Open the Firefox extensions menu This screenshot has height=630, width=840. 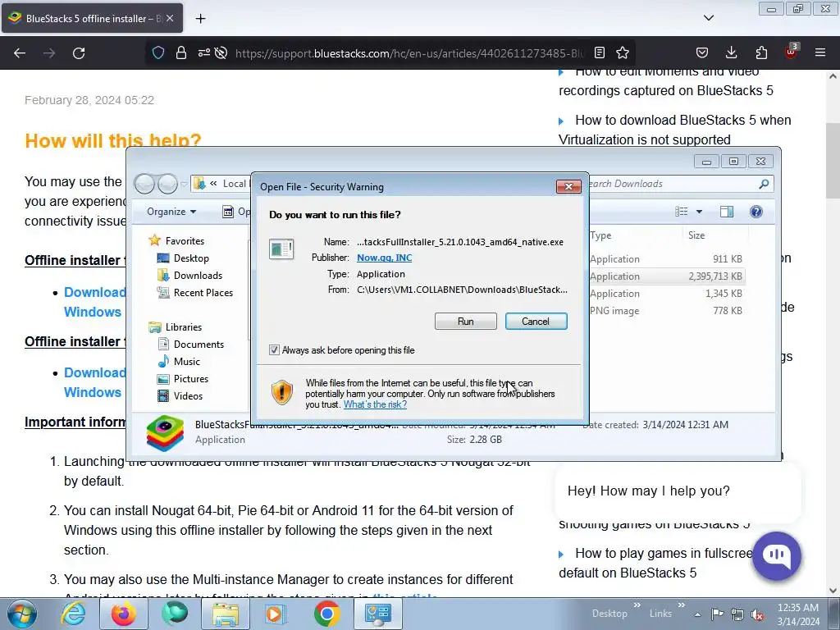pyautogui.click(x=761, y=52)
